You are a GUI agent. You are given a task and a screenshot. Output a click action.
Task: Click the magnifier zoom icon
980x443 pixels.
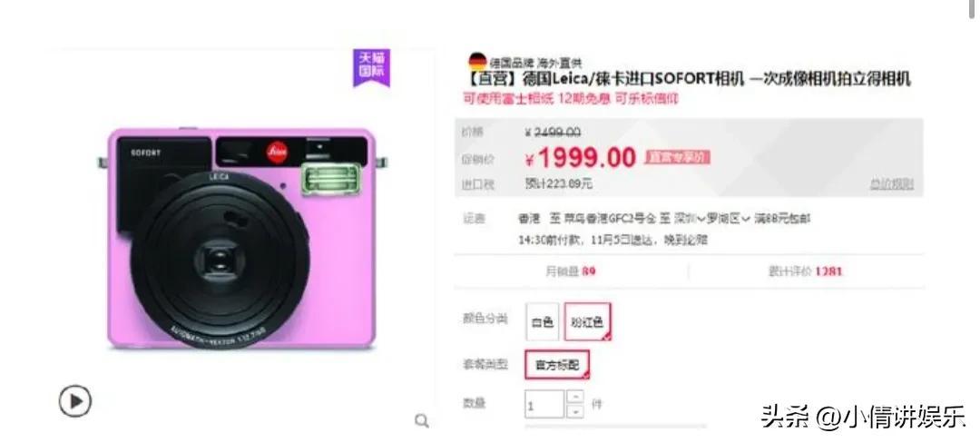click(x=422, y=420)
